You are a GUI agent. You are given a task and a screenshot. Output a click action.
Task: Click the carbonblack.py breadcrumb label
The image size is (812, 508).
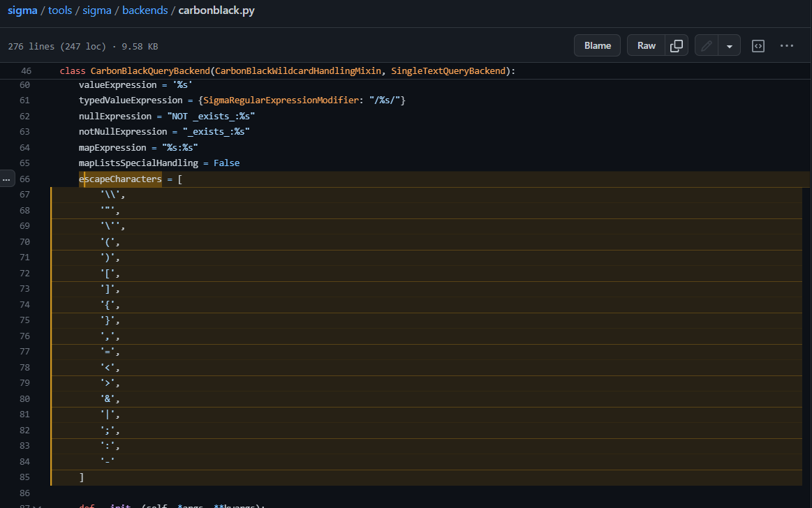pos(216,10)
